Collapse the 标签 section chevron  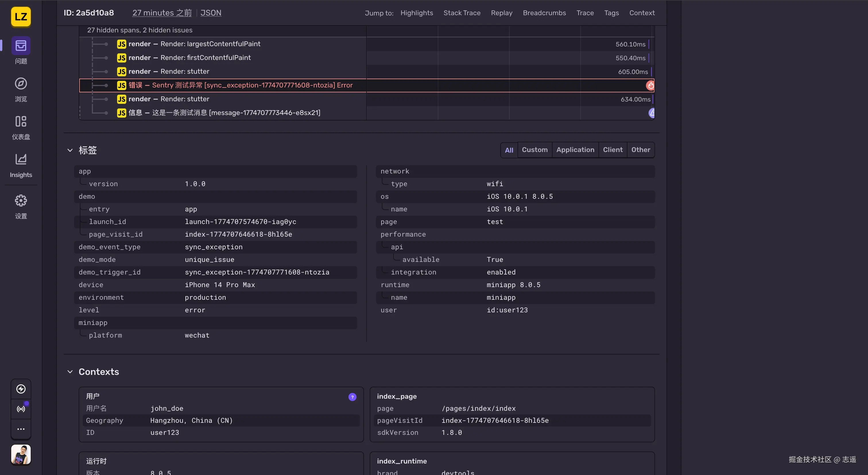coord(70,151)
